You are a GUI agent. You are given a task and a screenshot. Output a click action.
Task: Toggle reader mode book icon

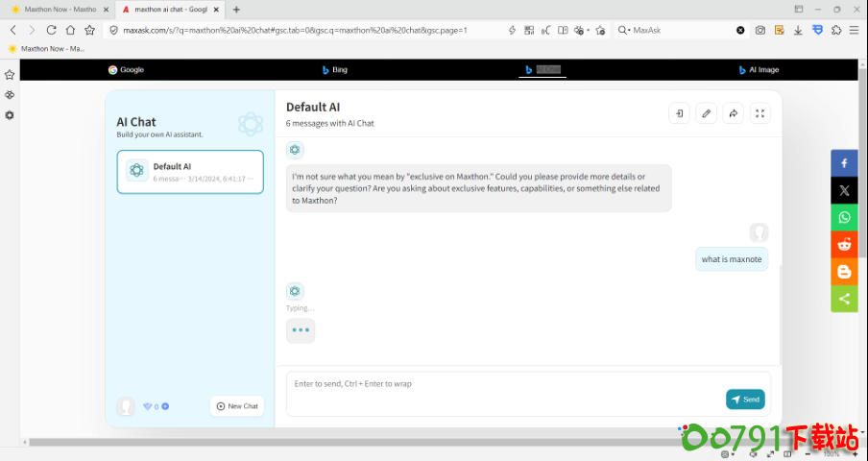(563, 30)
